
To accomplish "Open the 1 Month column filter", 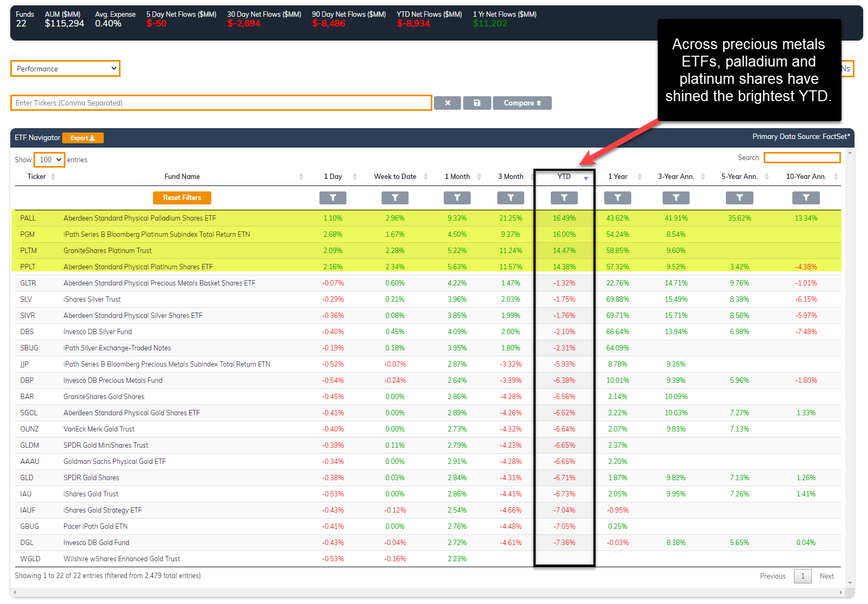I will pos(457,198).
